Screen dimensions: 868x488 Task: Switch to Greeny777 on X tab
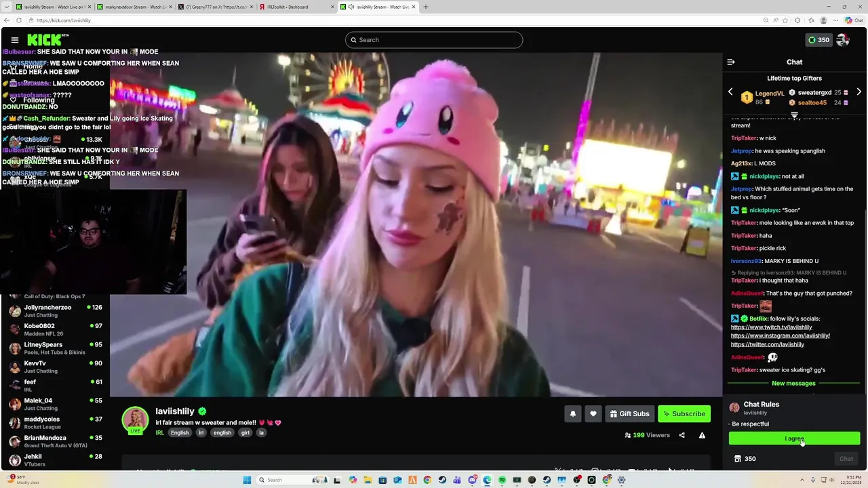[x=214, y=7]
